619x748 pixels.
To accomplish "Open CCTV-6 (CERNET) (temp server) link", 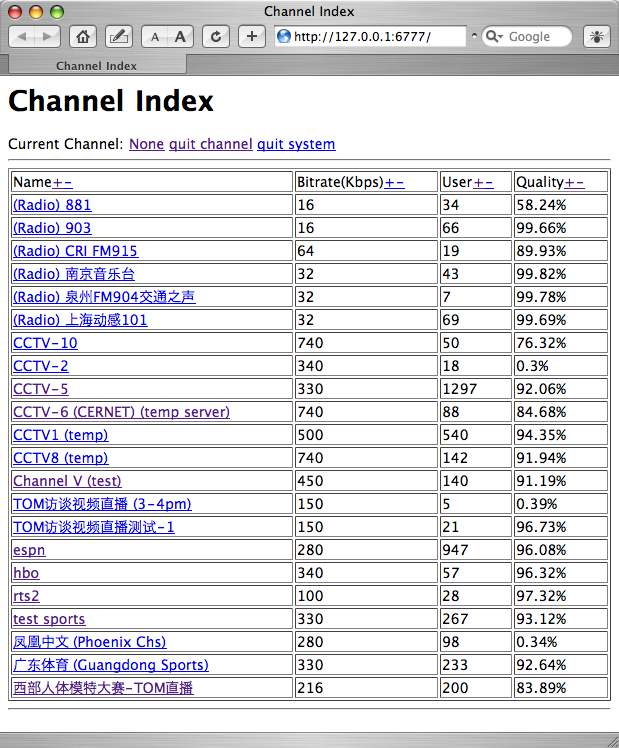I will pyautogui.click(x=121, y=412).
